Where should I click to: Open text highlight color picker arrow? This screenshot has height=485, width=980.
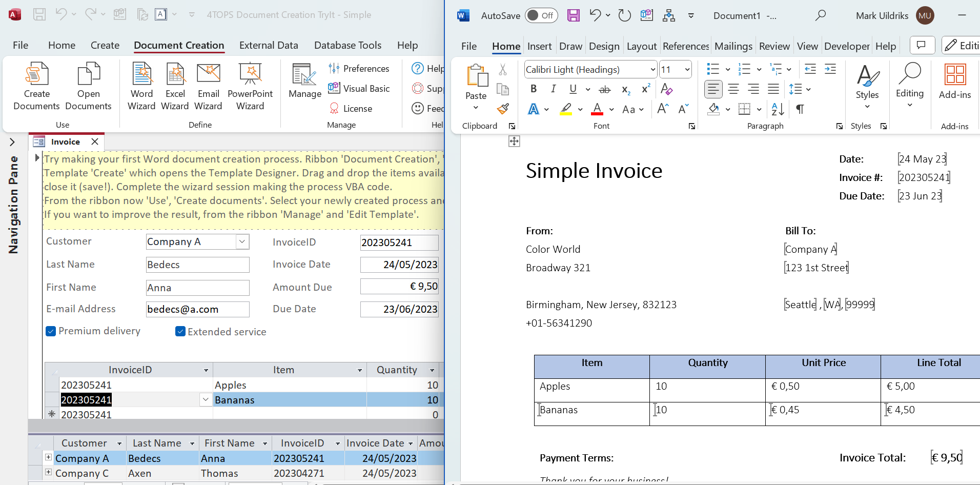pyautogui.click(x=580, y=110)
